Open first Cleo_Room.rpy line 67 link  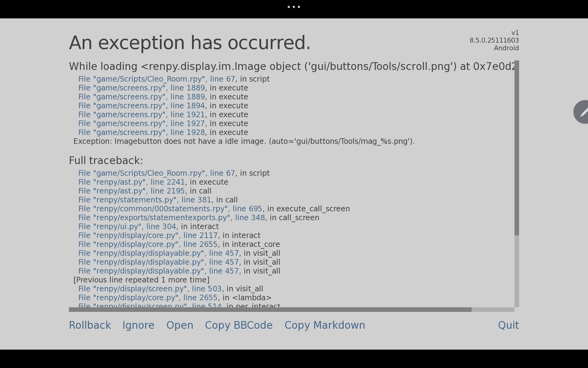pyautogui.click(x=156, y=79)
